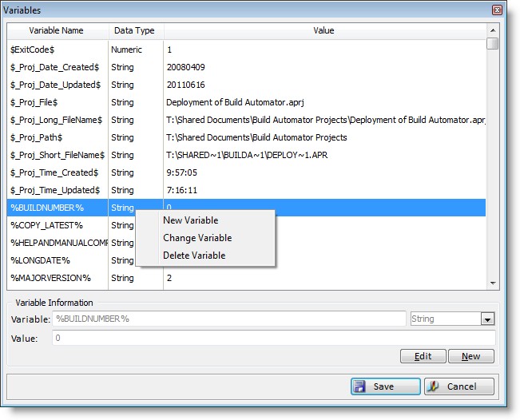Select the $_Proj_Time_Created$ row
Image resolution: width=520 pixels, height=420 pixels.
point(246,172)
